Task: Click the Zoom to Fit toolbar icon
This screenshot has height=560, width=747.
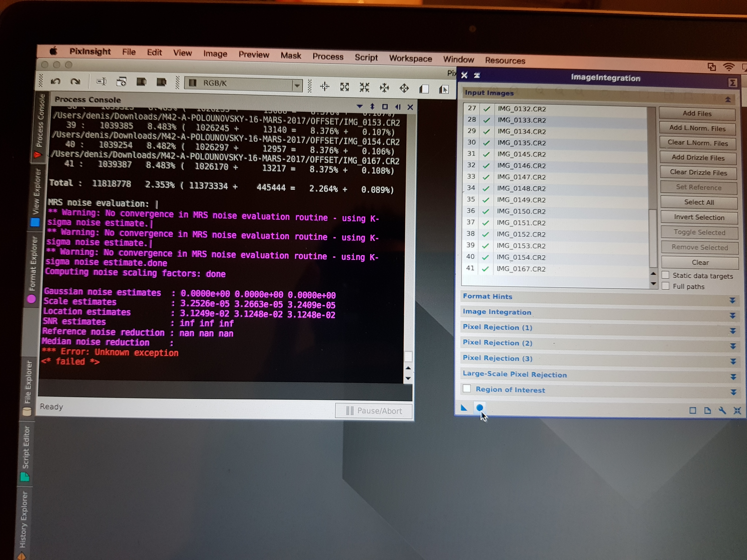Action: coord(344,87)
